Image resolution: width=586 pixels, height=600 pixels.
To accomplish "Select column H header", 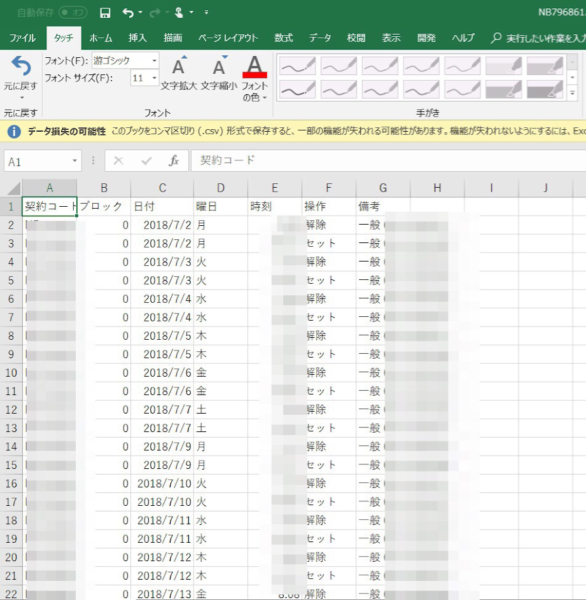I will pyautogui.click(x=437, y=188).
